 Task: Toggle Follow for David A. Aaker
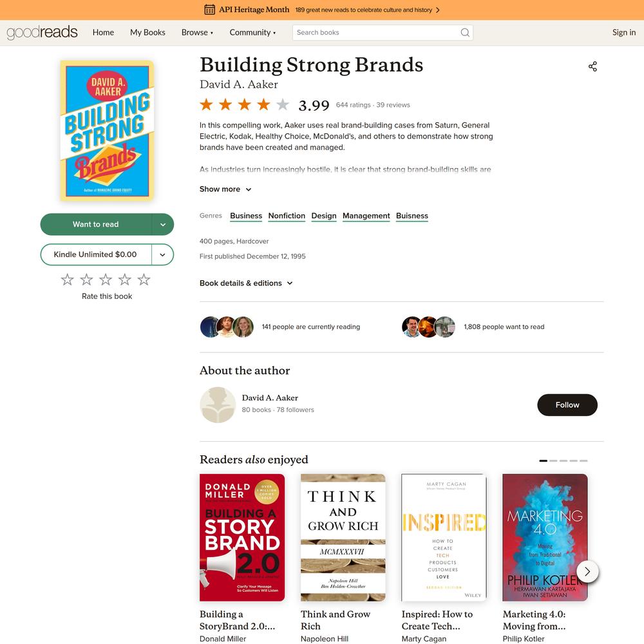tap(567, 405)
